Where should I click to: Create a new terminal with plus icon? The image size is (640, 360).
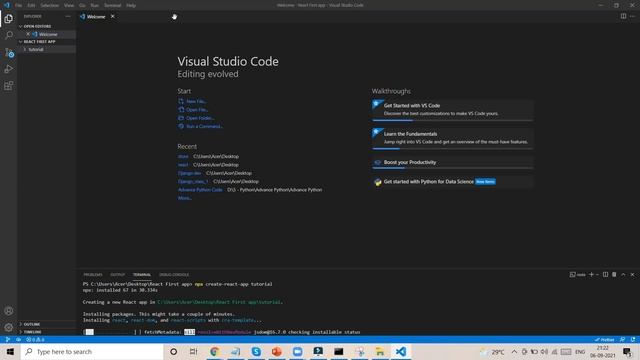click(x=591, y=275)
